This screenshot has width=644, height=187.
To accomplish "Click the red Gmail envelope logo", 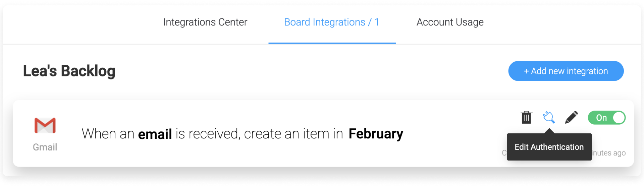I will [x=45, y=126].
